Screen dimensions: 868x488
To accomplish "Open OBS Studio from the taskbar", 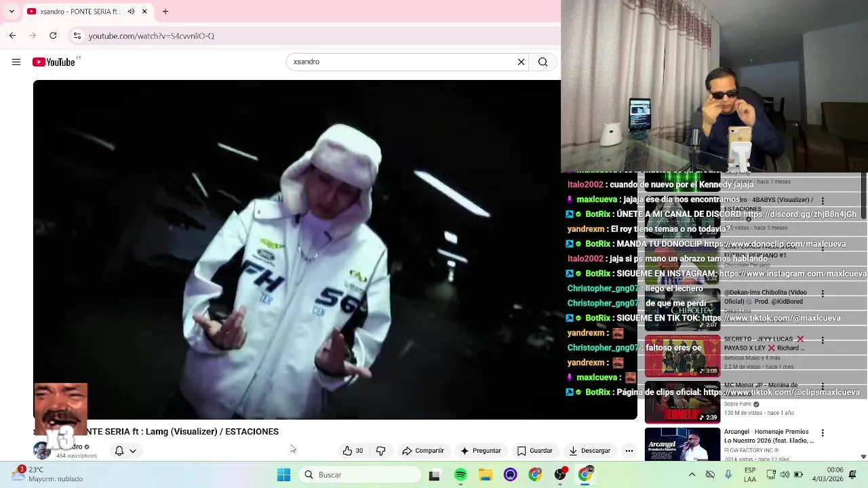I will click(x=560, y=475).
